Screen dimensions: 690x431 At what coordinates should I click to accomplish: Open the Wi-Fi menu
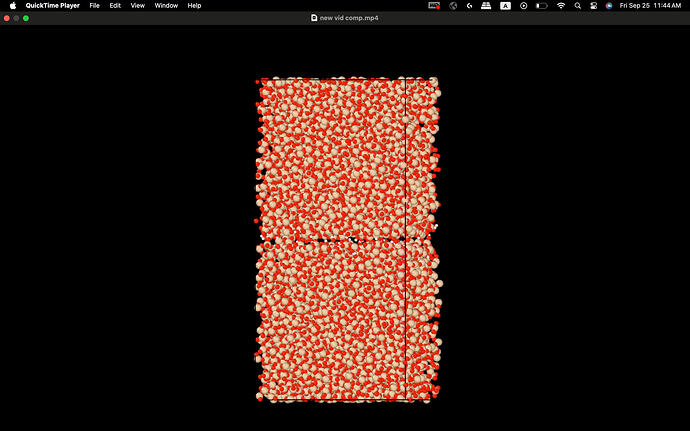[x=561, y=6]
